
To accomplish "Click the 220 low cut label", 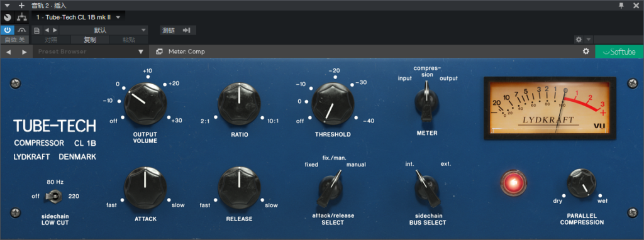I will [74, 196].
